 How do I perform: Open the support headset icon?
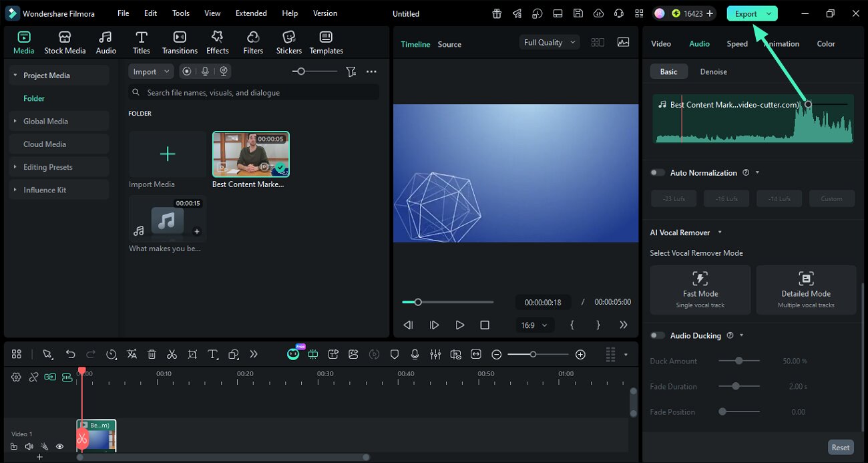coord(619,13)
